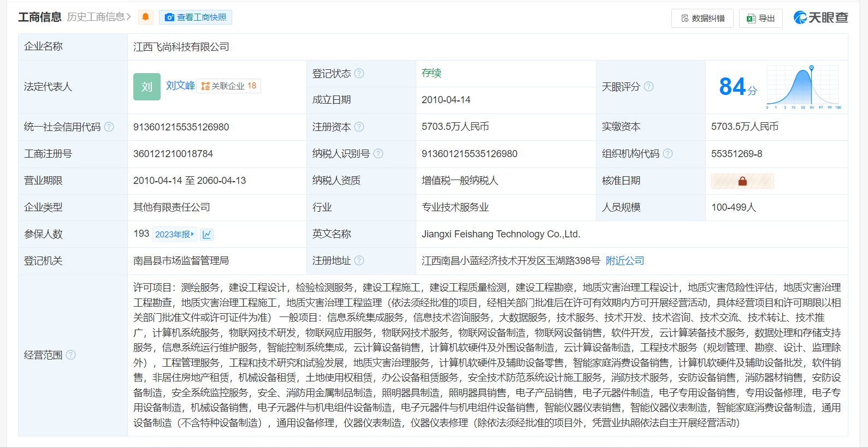The image size is (868, 448).
Task: Click the 84分 score value
Action: point(737,86)
